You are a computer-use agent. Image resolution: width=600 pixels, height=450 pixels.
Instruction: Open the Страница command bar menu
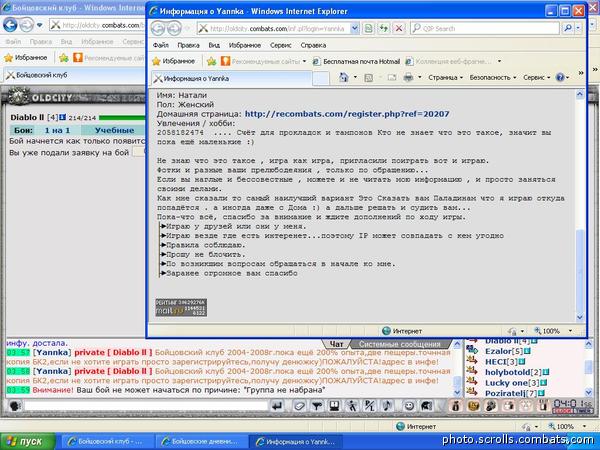click(x=445, y=78)
